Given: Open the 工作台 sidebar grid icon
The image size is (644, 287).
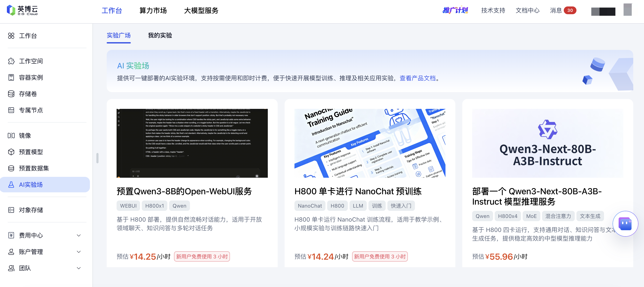Looking at the screenshot, I should point(11,36).
